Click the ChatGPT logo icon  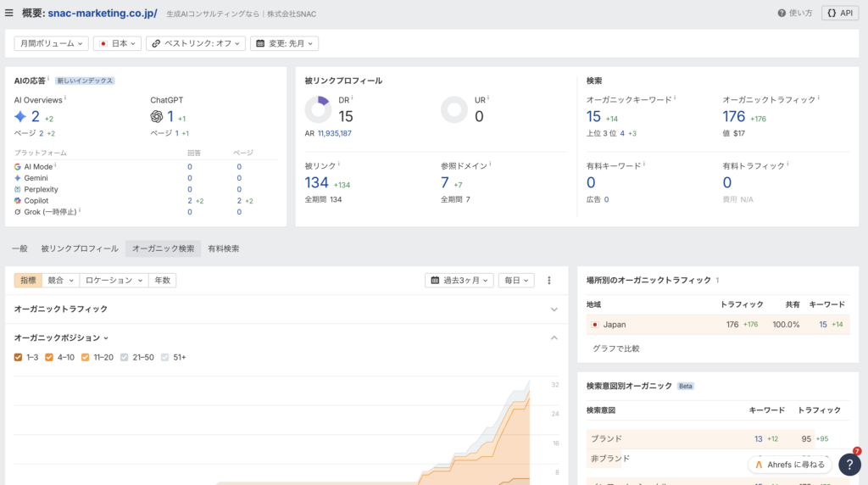(157, 116)
